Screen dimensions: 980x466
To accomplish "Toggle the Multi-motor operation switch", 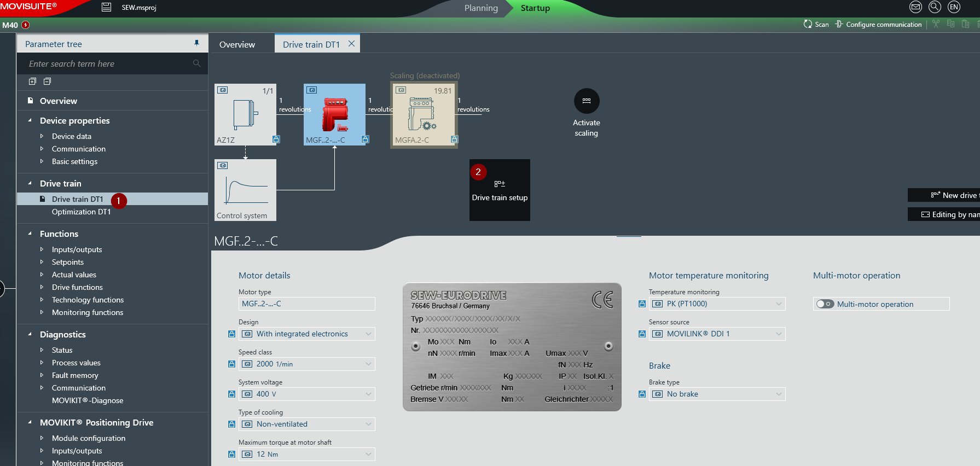I will pyautogui.click(x=825, y=304).
